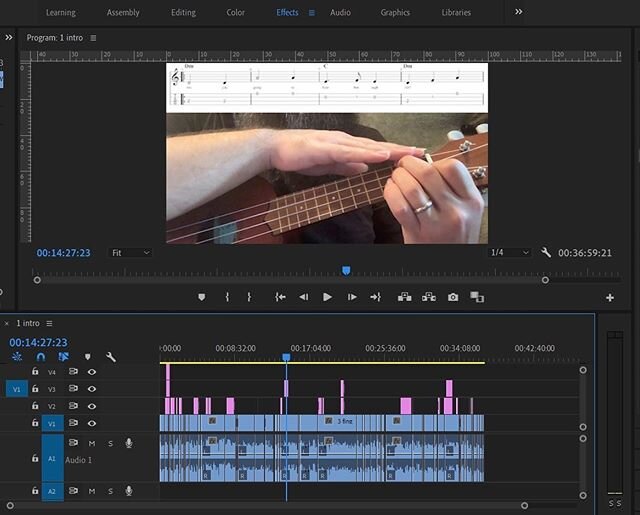Toggle sync lock for track V3

coord(73,388)
